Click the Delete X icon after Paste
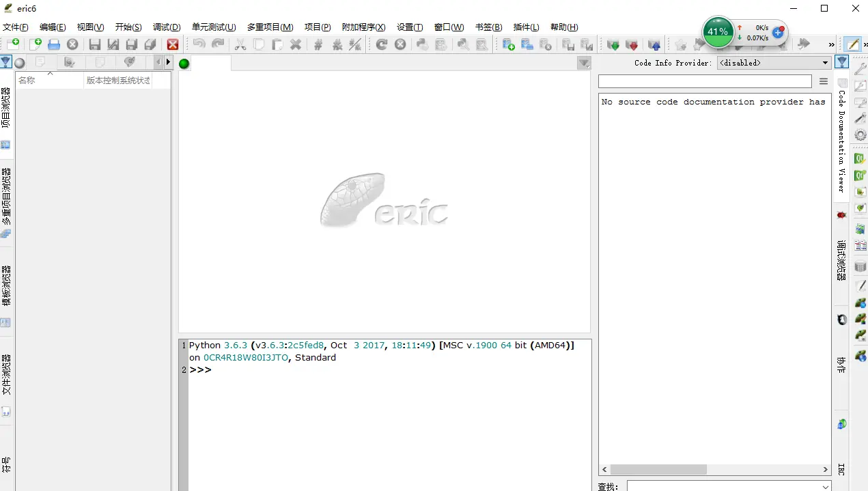This screenshot has height=491, width=868. (x=296, y=44)
